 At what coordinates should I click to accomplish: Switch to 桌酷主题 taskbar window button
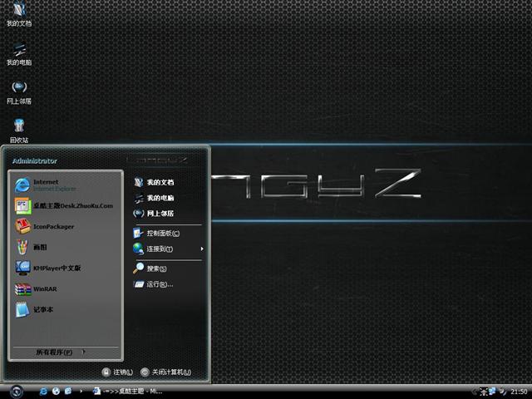(x=128, y=392)
